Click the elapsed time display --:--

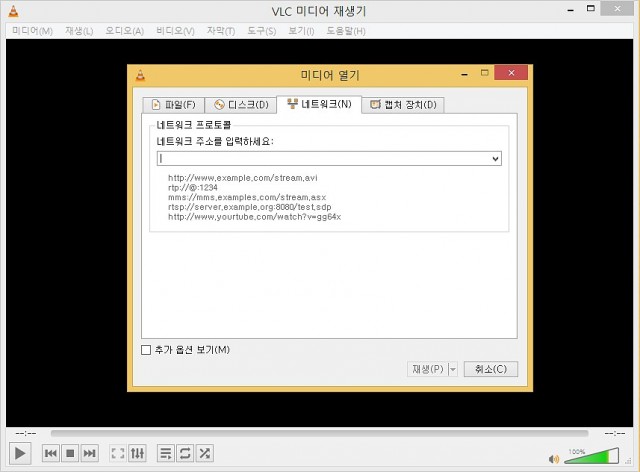[x=26, y=433]
